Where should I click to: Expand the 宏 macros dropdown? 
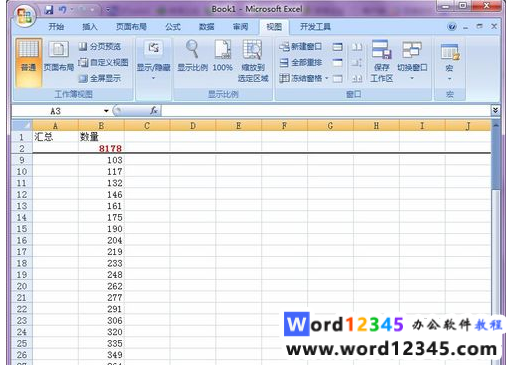449,63
